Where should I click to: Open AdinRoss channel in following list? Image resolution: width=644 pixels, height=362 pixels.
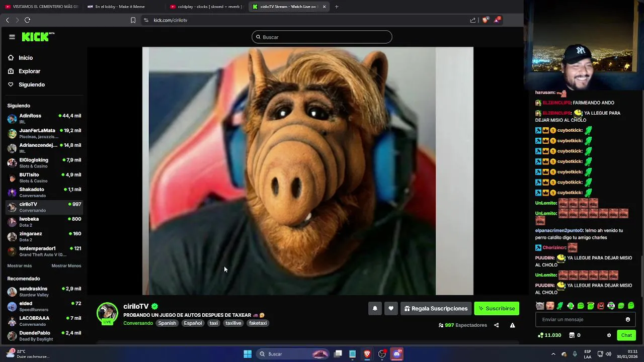click(x=44, y=118)
